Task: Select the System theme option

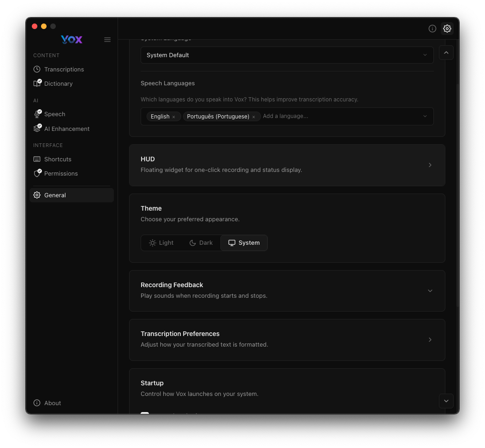Action: click(244, 243)
